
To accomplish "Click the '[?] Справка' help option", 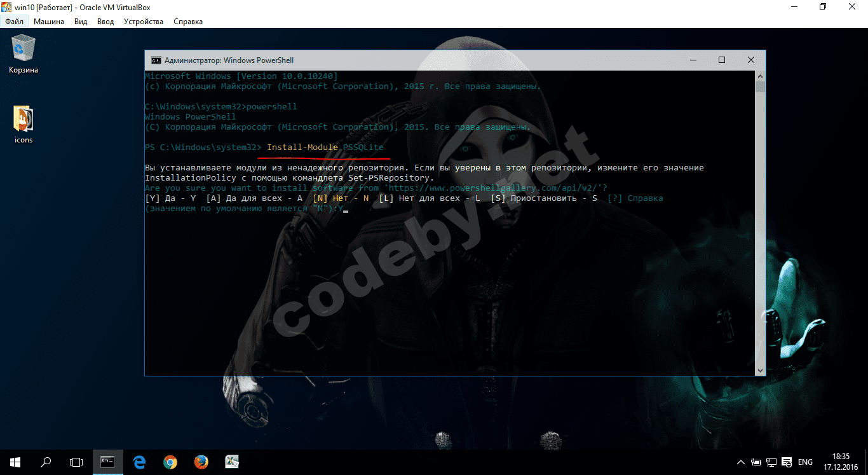I will (x=635, y=198).
